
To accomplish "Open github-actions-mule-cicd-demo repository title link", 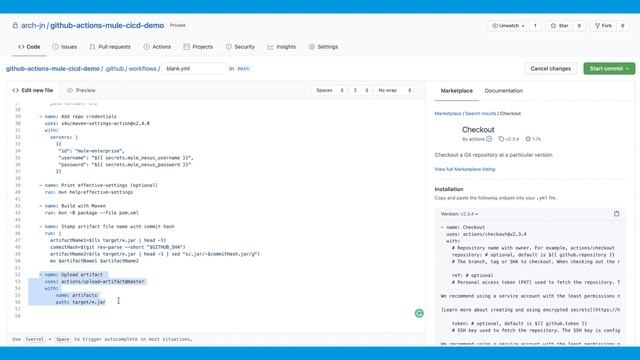I will click(107, 25).
